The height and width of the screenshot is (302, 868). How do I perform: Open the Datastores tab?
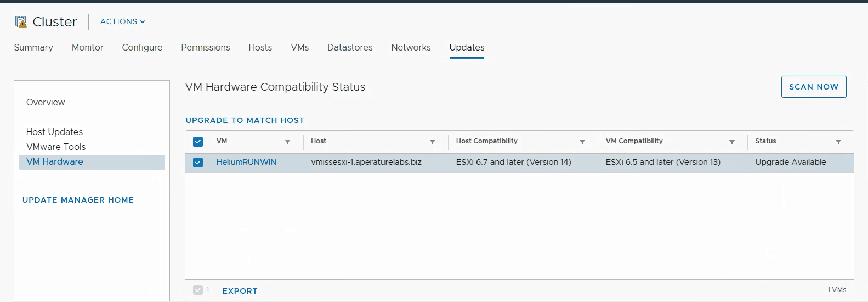pos(350,47)
